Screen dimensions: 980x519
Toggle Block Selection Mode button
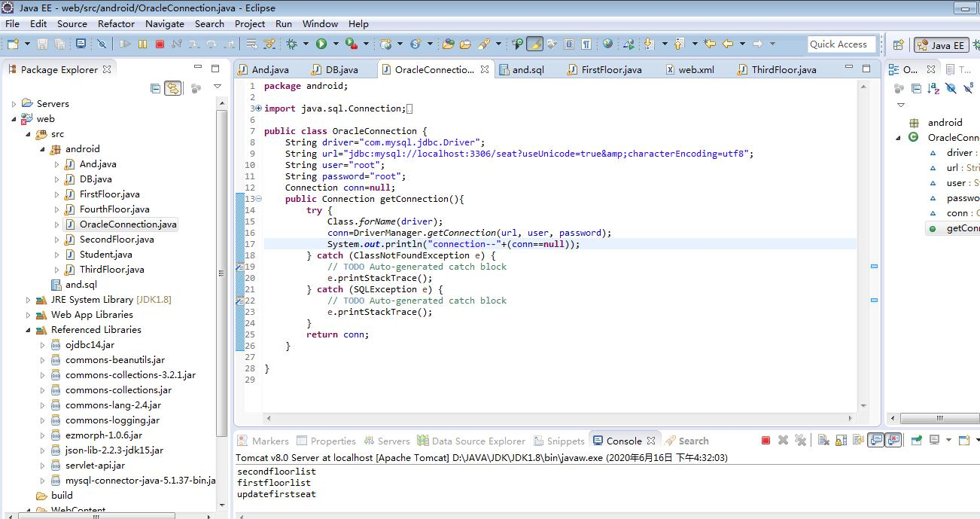[x=569, y=44]
